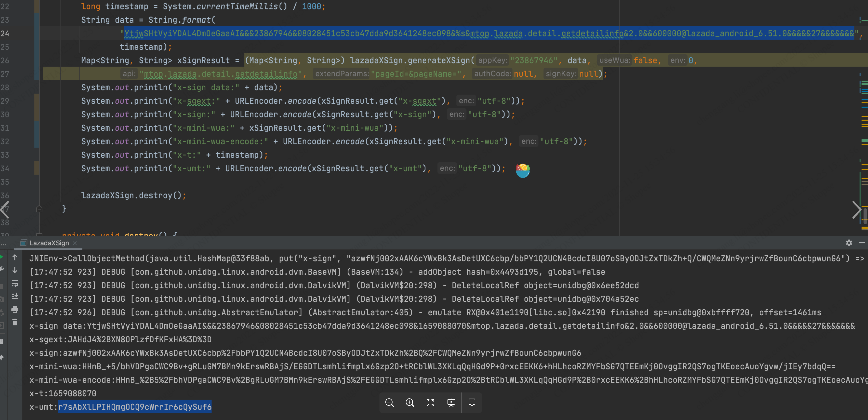Image resolution: width=868 pixels, height=420 pixels.
Task: Hide the run panel with minimize dash
Action: tap(862, 243)
